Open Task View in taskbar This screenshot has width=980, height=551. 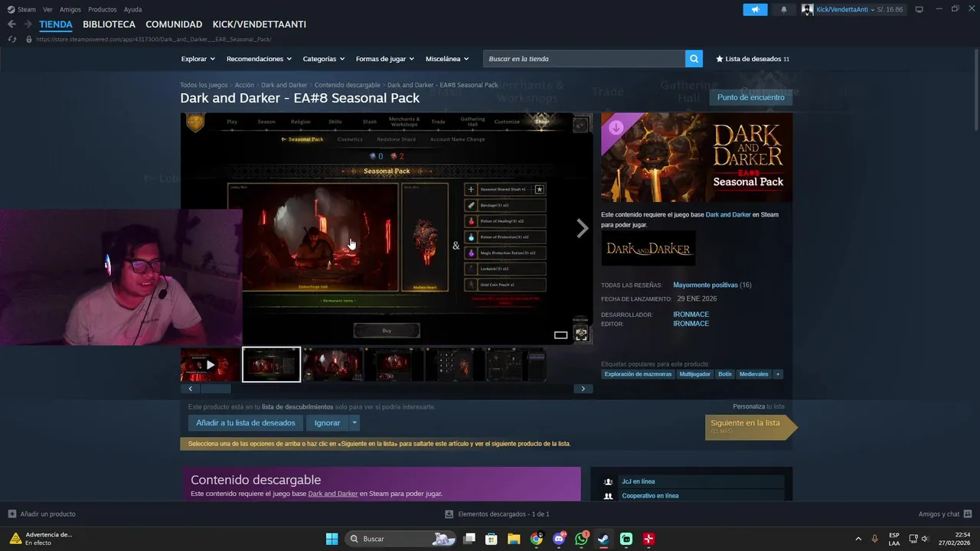[x=470, y=539]
